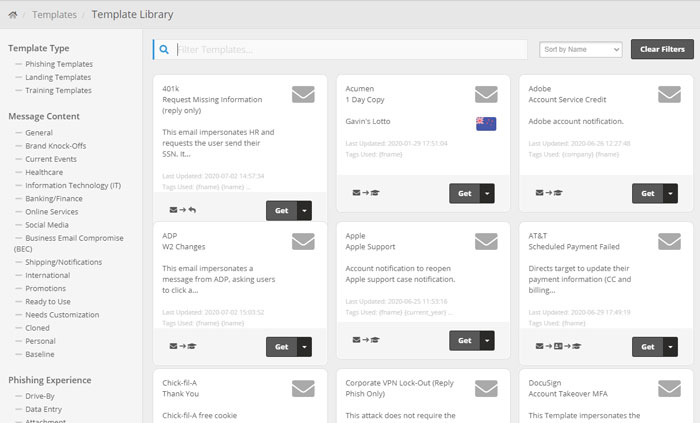Click Get button on Adobe template

pyautogui.click(x=647, y=193)
